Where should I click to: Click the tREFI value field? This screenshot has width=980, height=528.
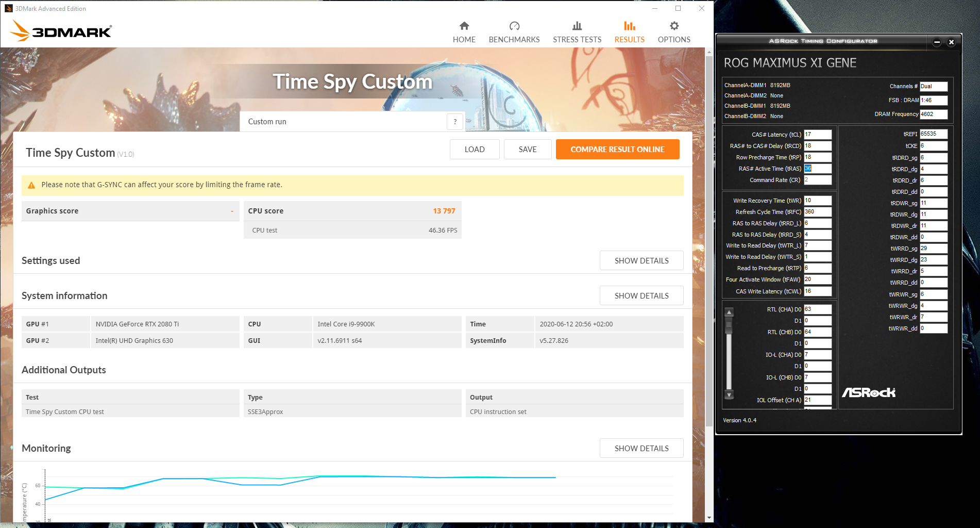coord(934,134)
